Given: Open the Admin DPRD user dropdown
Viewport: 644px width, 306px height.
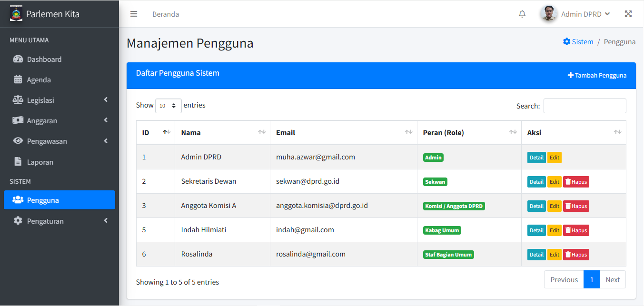Looking at the screenshot, I should [x=585, y=14].
